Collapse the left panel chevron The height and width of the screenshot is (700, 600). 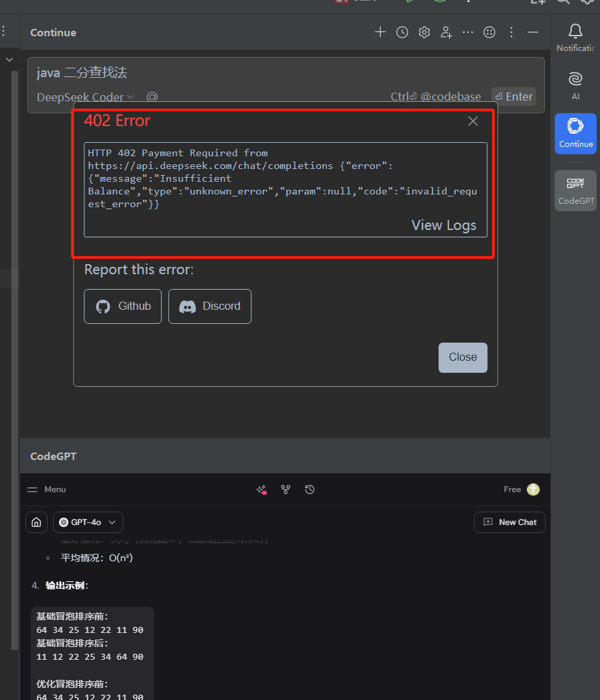click(9, 60)
